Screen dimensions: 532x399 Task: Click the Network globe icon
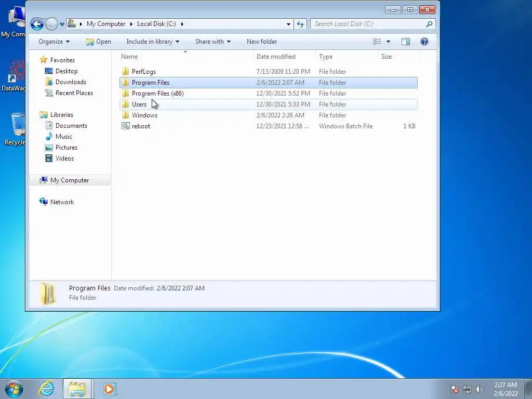pyautogui.click(x=44, y=202)
